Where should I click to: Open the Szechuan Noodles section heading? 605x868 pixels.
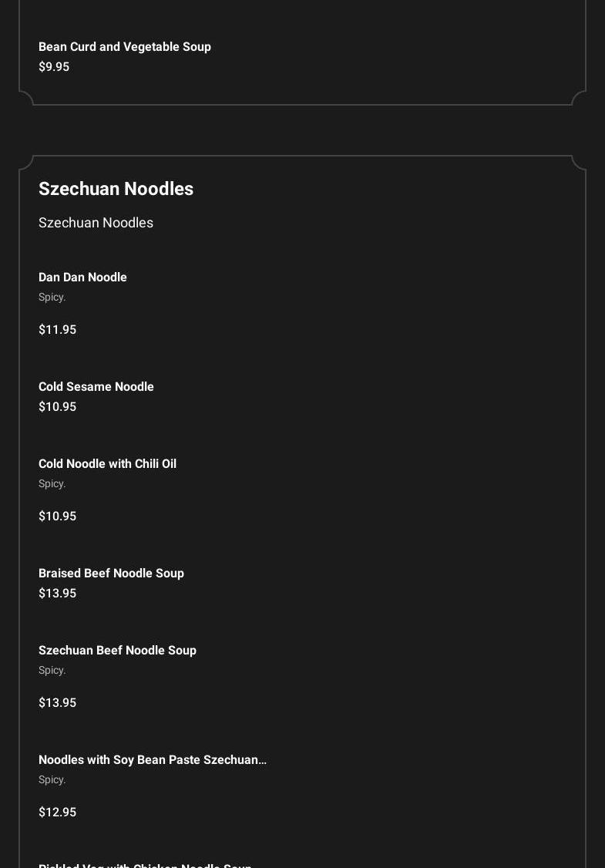(x=116, y=188)
